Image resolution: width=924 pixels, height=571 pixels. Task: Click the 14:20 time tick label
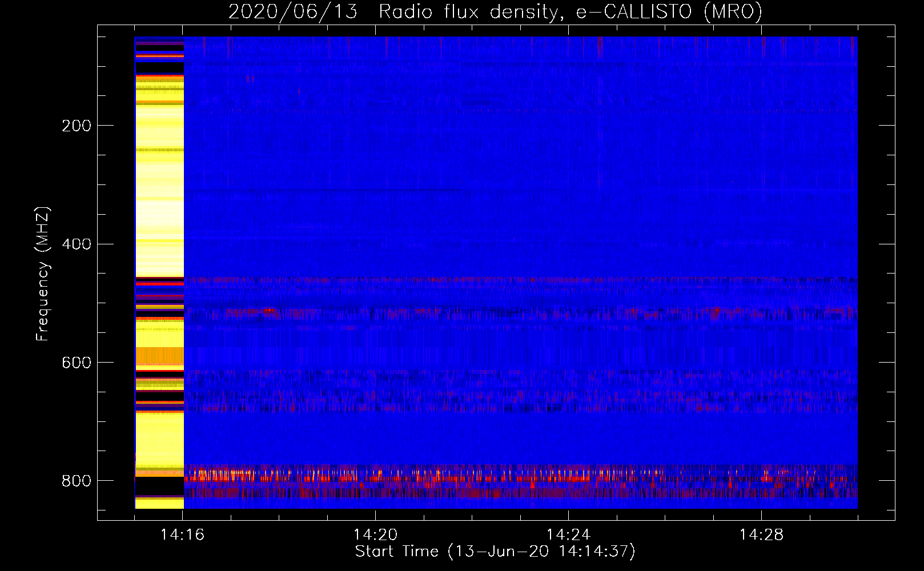coord(376,535)
